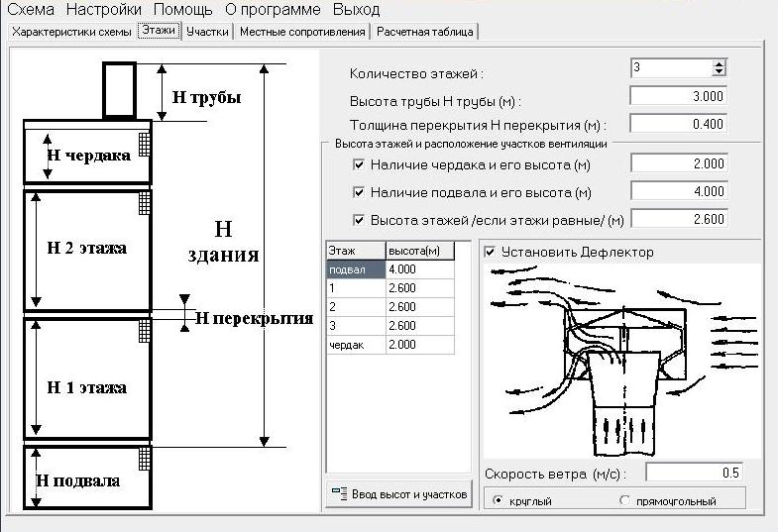Image resolution: width=778 pixels, height=532 pixels.
Task: Toggle the 'Наличие чердака и его высота' checkbox
Action: coord(360,164)
